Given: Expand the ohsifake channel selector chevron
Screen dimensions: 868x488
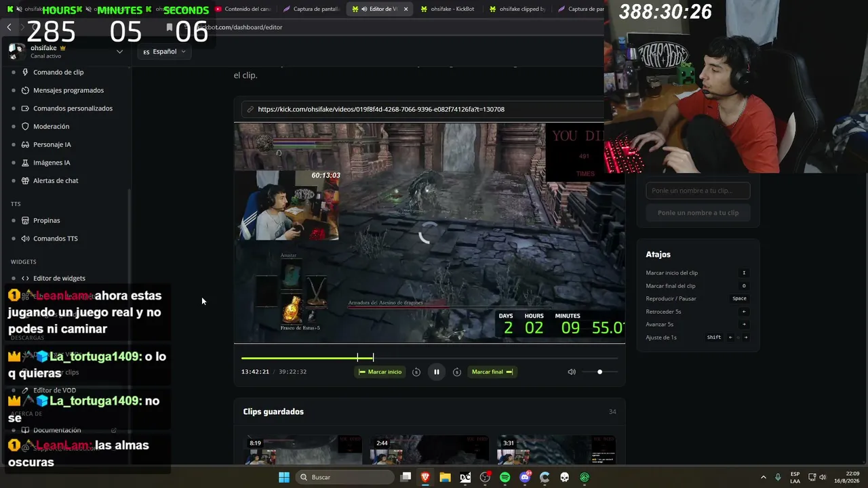Looking at the screenshot, I should click(119, 52).
